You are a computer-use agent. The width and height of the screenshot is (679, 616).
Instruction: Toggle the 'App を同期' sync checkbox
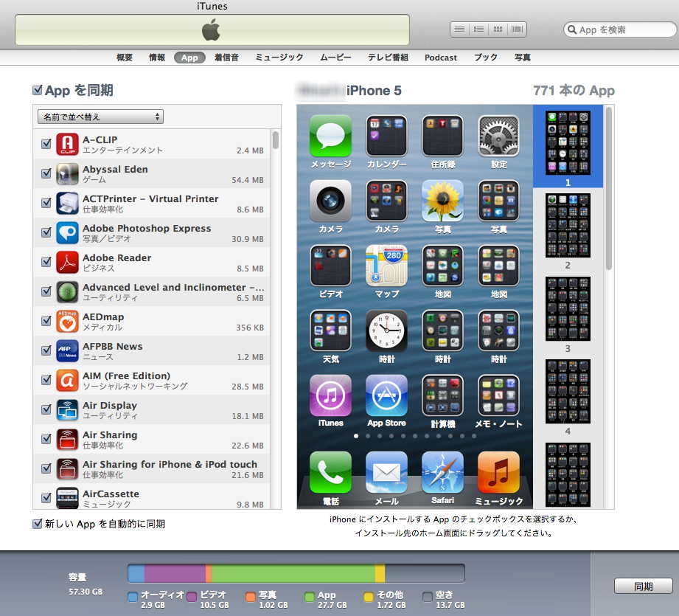tap(38, 91)
